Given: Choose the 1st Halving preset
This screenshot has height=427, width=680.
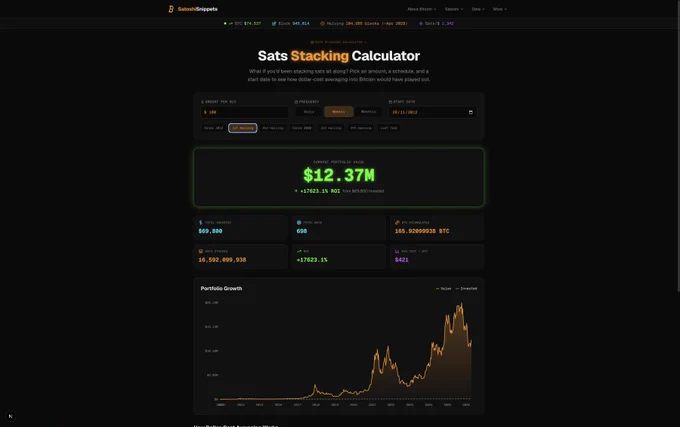Looking at the screenshot, I should (x=243, y=128).
